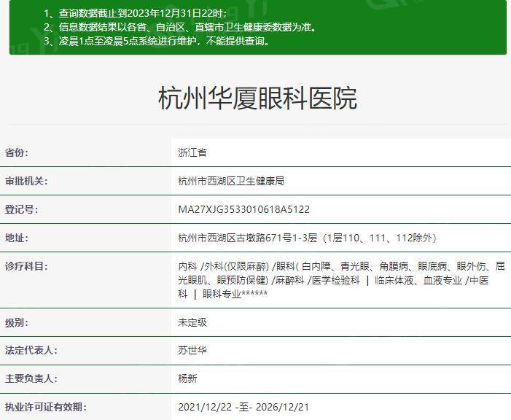This screenshot has height=420, width=511.
Task: Click the 诊疗科目 label
Action: [x=26, y=266]
